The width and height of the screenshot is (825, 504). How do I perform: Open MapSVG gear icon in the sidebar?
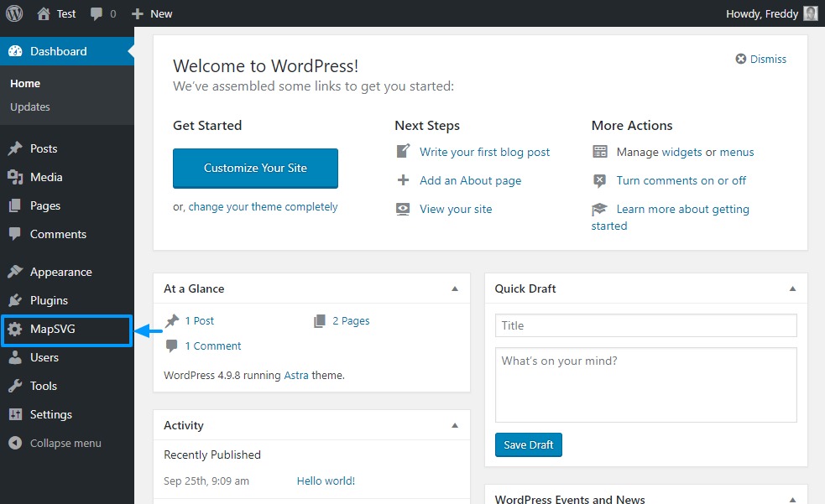[x=15, y=329]
